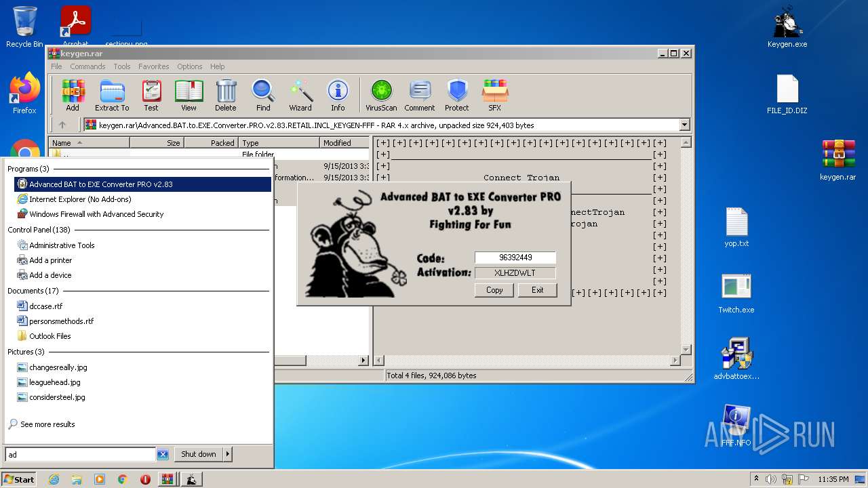Open keygen.rar desktop archive
Screen dimensions: 868x488
[x=838, y=160]
